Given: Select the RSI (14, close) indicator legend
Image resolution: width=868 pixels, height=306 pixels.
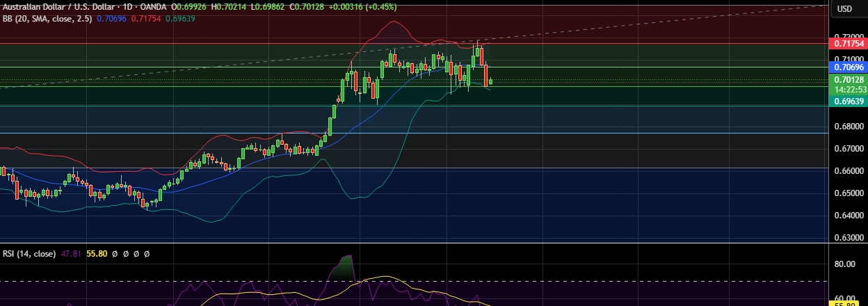Looking at the screenshot, I should 29,255.
